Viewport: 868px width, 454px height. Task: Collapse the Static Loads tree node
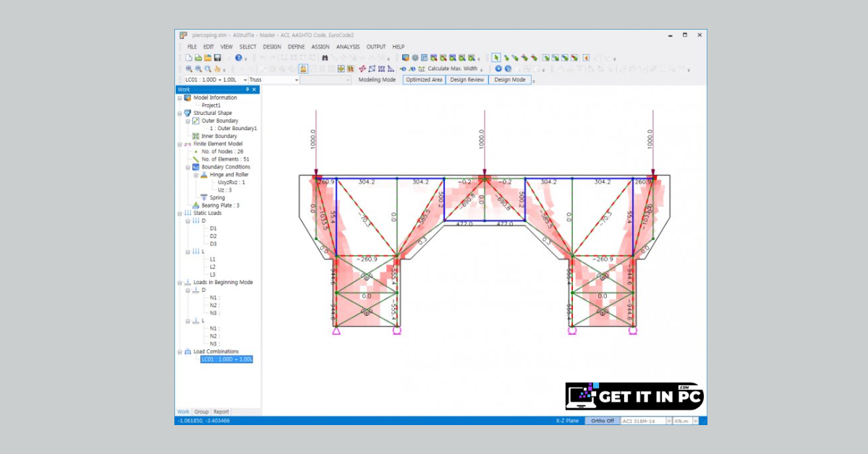pyautogui.click(x=179, y=213)
